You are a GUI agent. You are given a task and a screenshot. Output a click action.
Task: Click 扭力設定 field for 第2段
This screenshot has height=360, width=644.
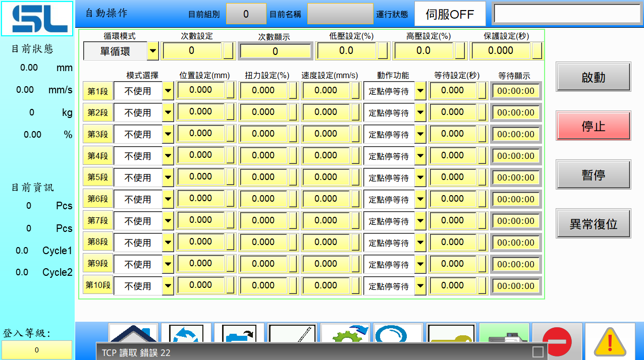coord(263,112)
